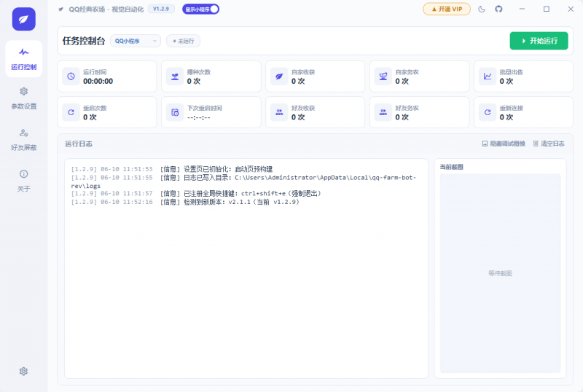The height and width of the screenshot is (392, 583).
Task: Click the potted plant icon beside 自家务农
Action: click(x=383, y=77)
